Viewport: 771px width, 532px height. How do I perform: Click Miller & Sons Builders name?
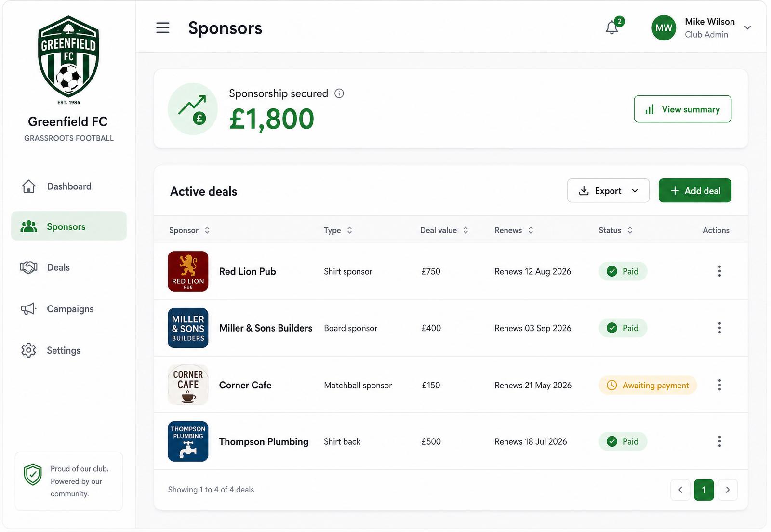(x=266, y=328)
